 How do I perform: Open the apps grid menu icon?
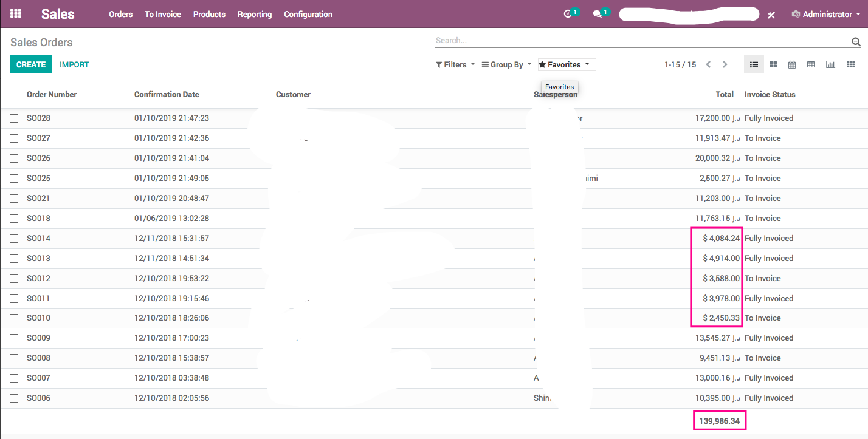(x=16, y=13)
